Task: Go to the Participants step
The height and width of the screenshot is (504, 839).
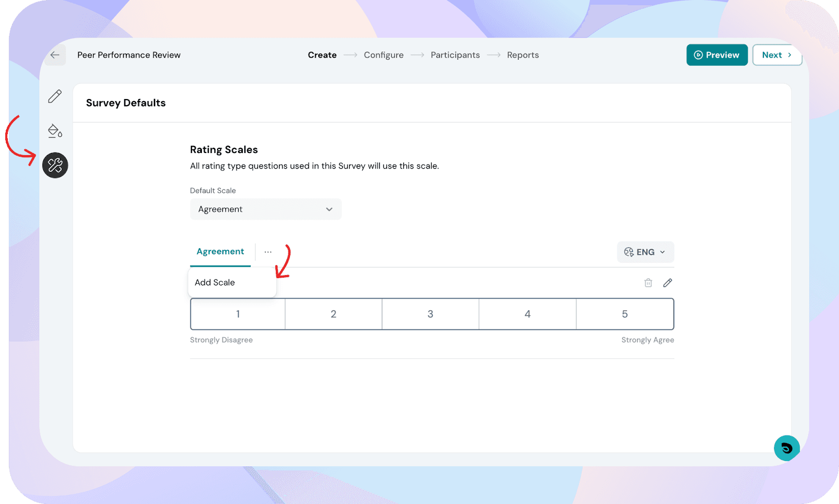Action: tap(455, 55)
